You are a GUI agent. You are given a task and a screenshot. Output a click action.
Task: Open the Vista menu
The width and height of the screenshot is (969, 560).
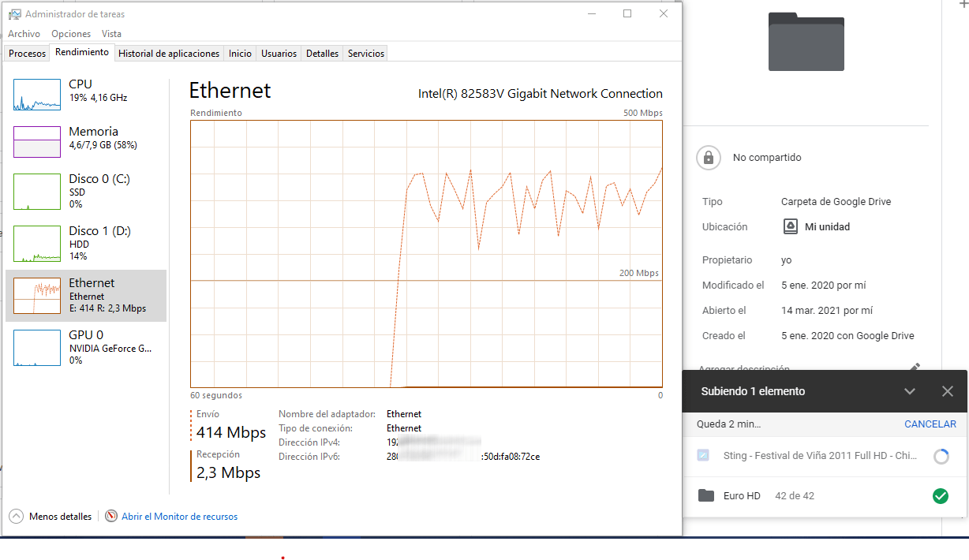click(x=111, y=34)
